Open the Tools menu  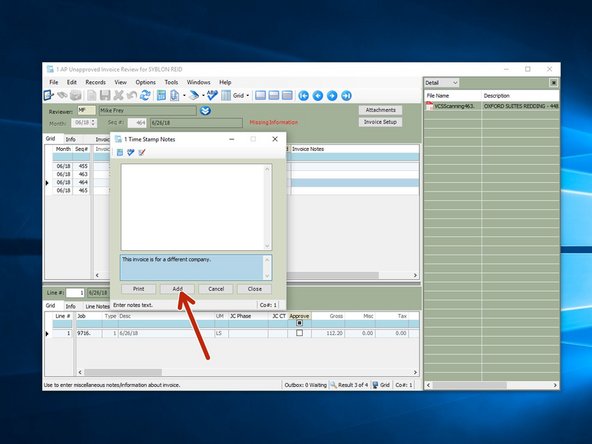171,82
